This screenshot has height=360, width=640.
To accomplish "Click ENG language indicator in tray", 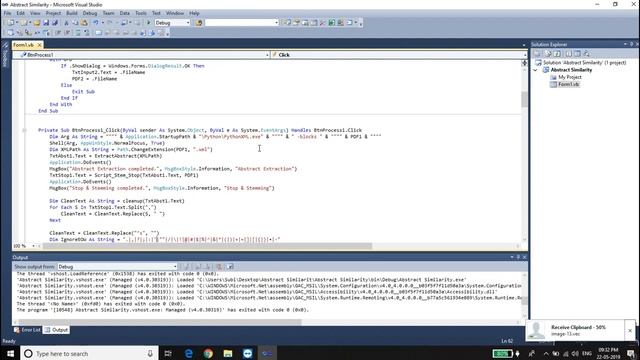I will (587, 353).
